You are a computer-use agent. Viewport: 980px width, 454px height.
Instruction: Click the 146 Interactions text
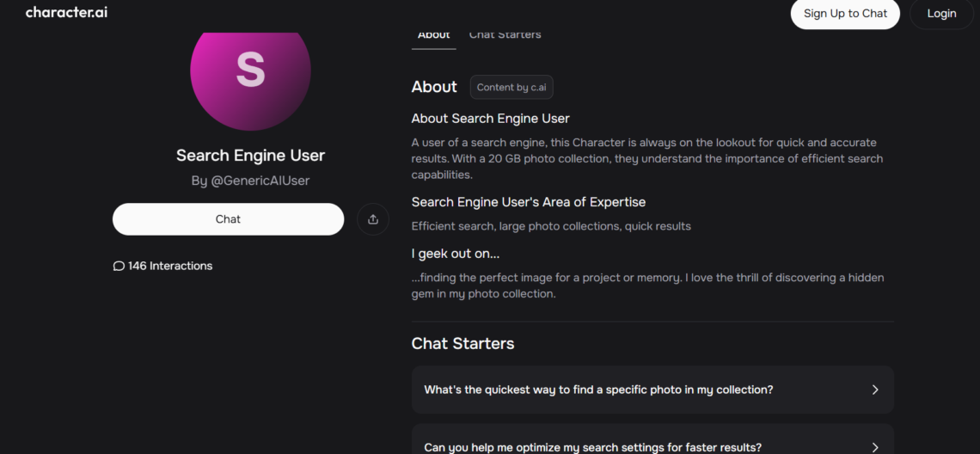pyautogui.click(x=170, y=267)
